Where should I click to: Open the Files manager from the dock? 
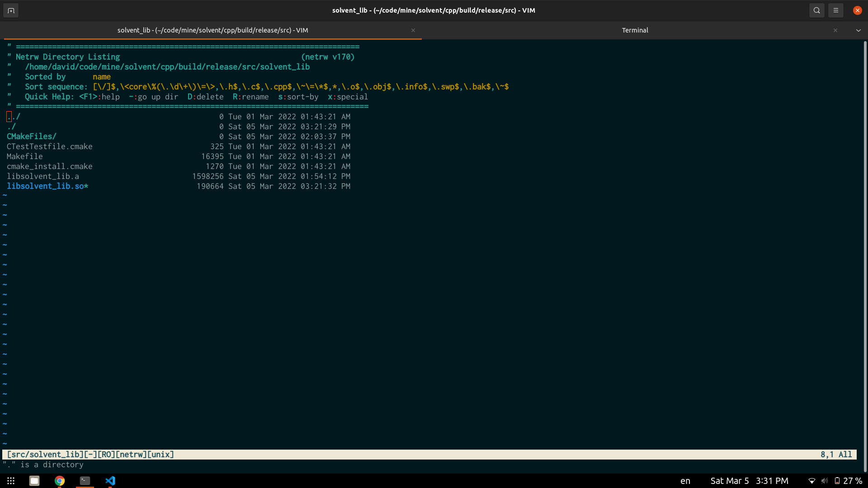(34, 480)
